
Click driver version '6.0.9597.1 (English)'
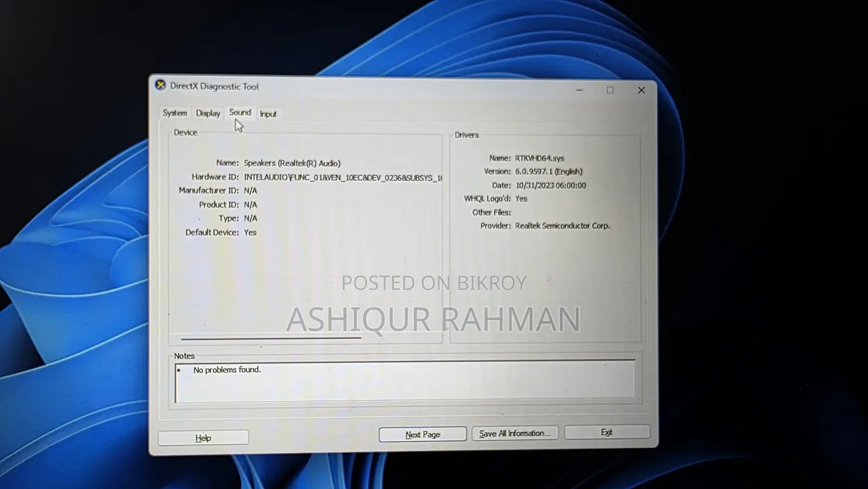click(548, 171)
